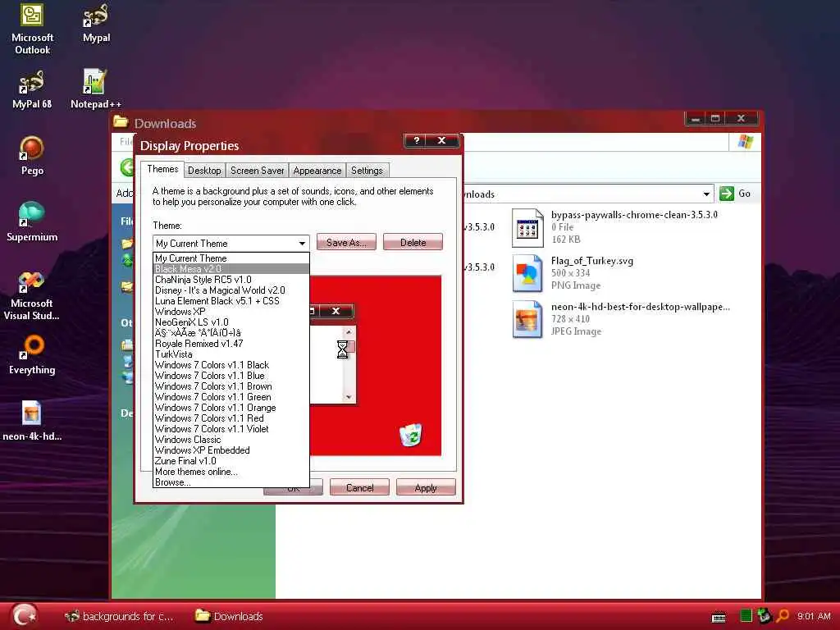Screen dimensions: 840x630
Task: Select the Browse... entry
Action: point(231,482)
